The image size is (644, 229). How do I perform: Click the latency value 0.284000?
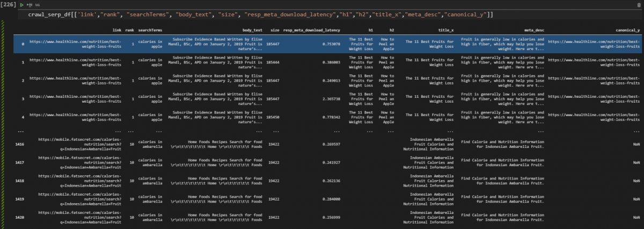[x=332, y=199]
